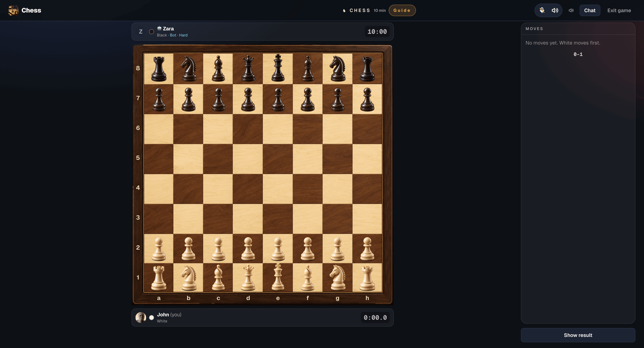Select the white pawn on e2
The width and height of the screenshot is (644, 348).
coord(278,249)
